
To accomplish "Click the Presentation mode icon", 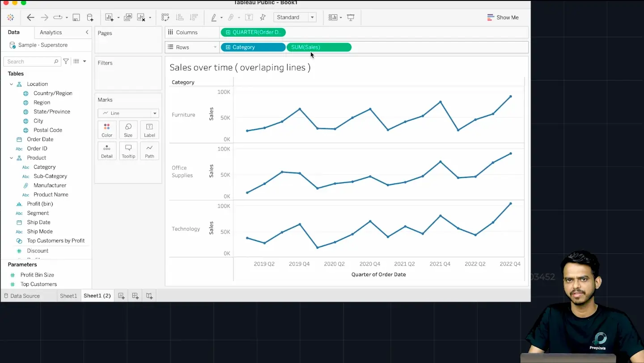I will click(351, 17).
